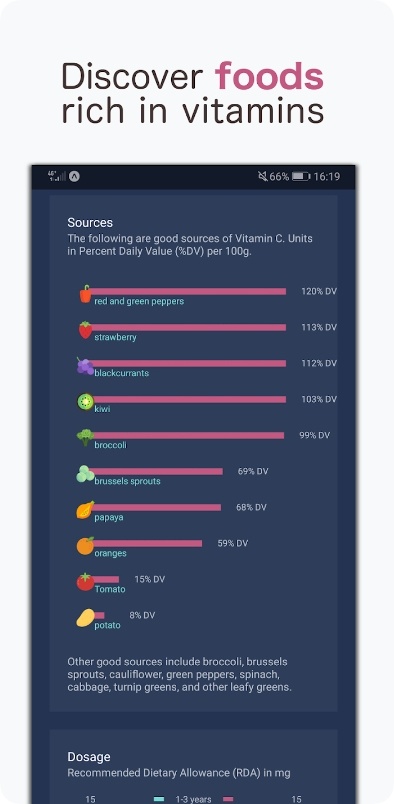Select the blackcurrants icon
The image size is (394, 804).
click(x=85, y=366)
